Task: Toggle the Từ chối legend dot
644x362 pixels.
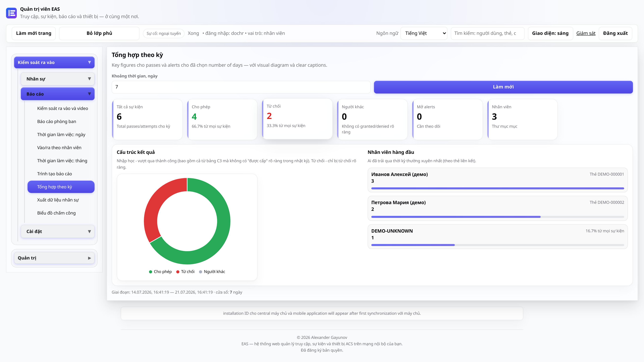Action: pyautogui.click(x=178, y=272)
